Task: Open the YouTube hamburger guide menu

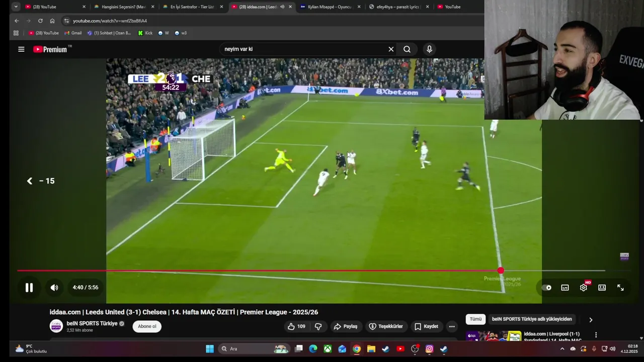Action: [x=21, y=49]
